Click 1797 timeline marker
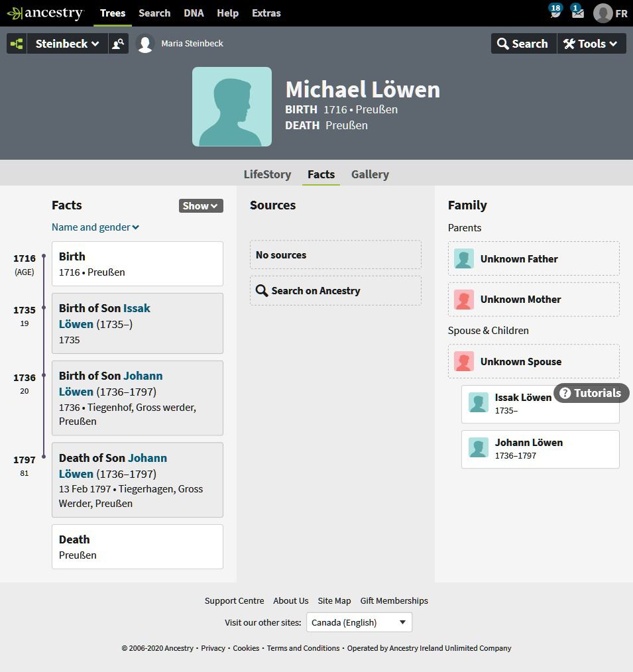 [x=44, y=457]
